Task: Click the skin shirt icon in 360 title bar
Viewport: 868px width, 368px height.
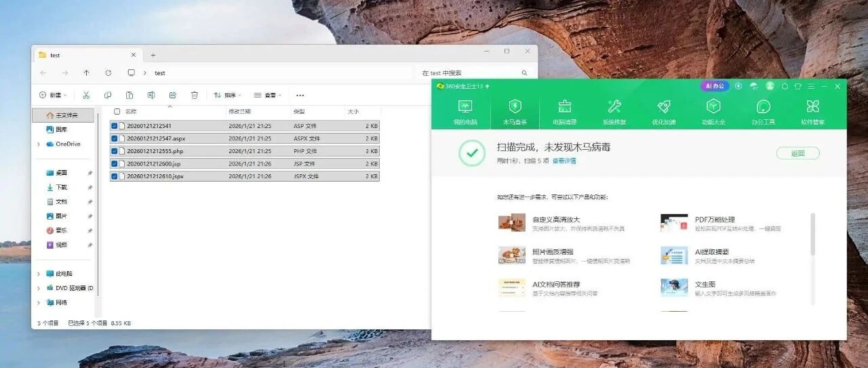Action: click(x=797, y=86)
